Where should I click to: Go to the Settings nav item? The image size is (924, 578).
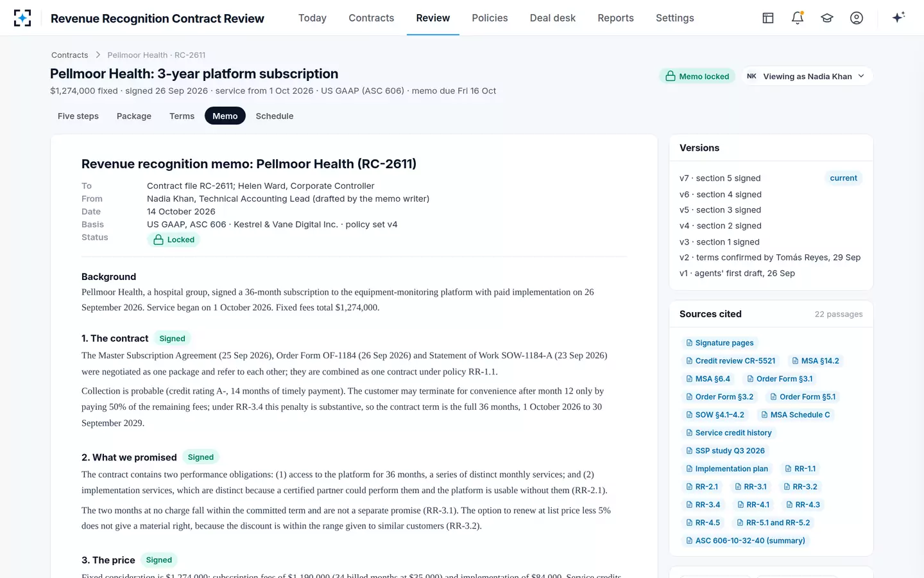[x=675, y=18]
